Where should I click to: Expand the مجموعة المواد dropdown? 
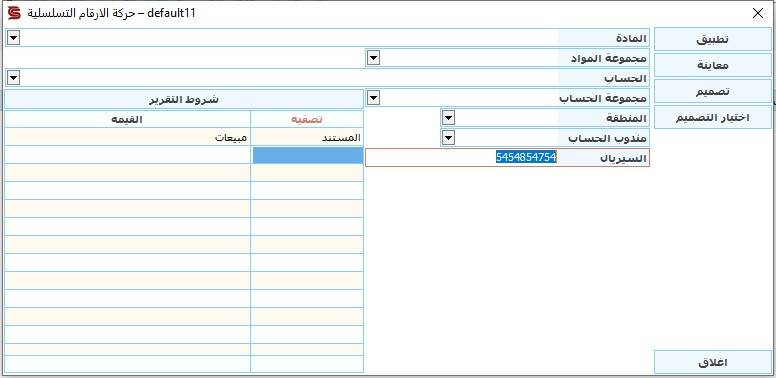[374, 58]
